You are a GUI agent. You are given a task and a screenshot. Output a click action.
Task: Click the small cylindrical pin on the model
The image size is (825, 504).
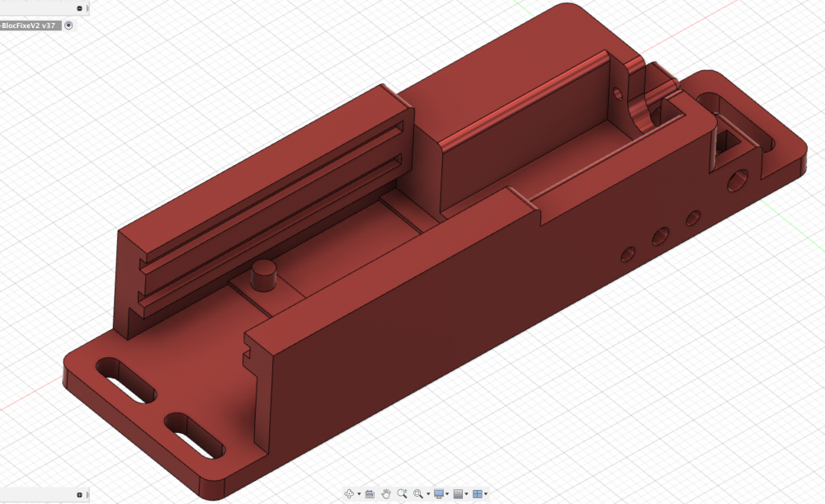264,274
